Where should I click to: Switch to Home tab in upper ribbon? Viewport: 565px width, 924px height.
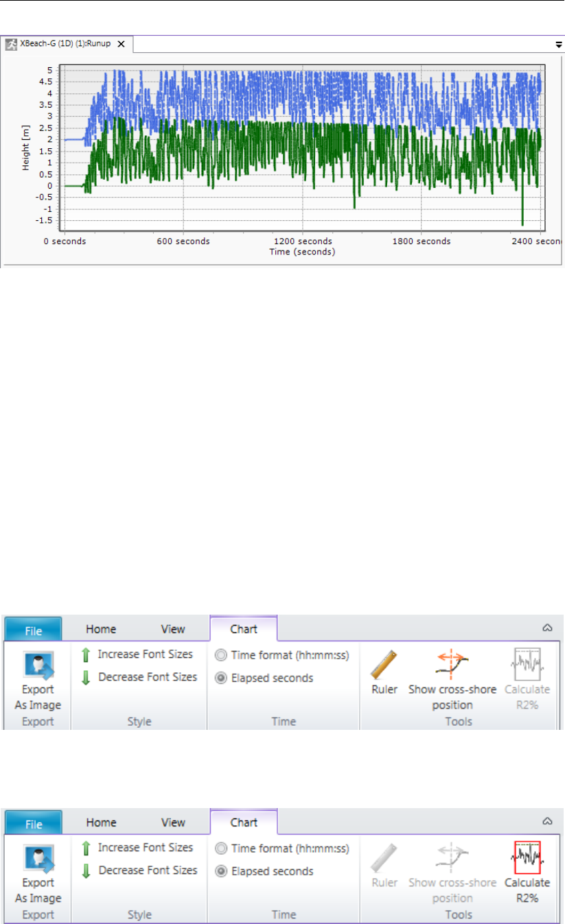(101, 629)
